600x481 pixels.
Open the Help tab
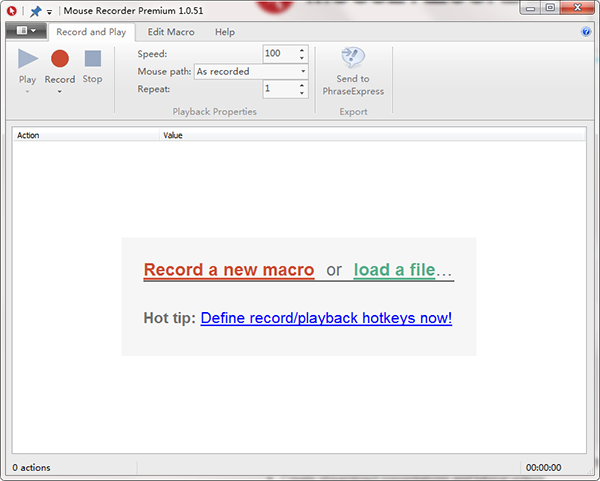coord(224,32)
